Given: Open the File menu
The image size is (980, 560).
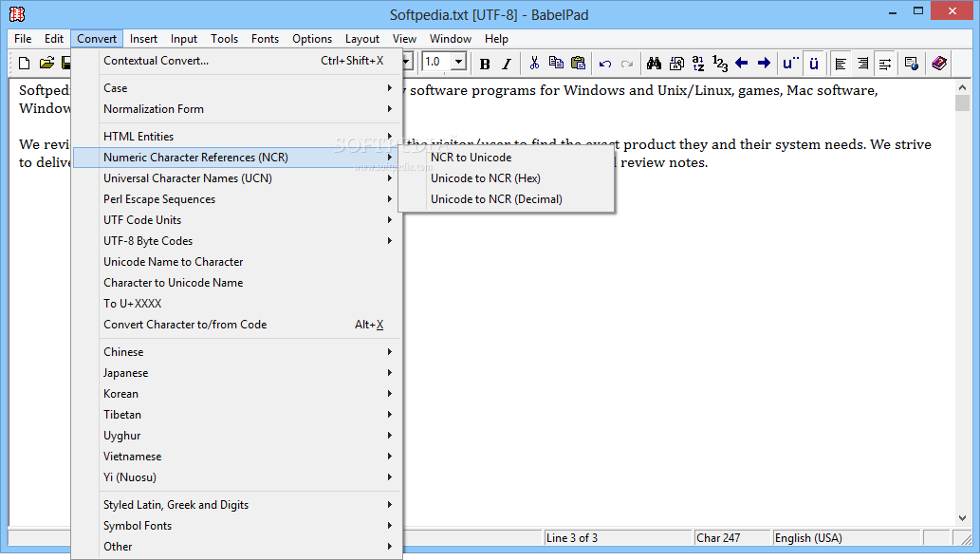Looking at the screenshot, I should point(23,39).
